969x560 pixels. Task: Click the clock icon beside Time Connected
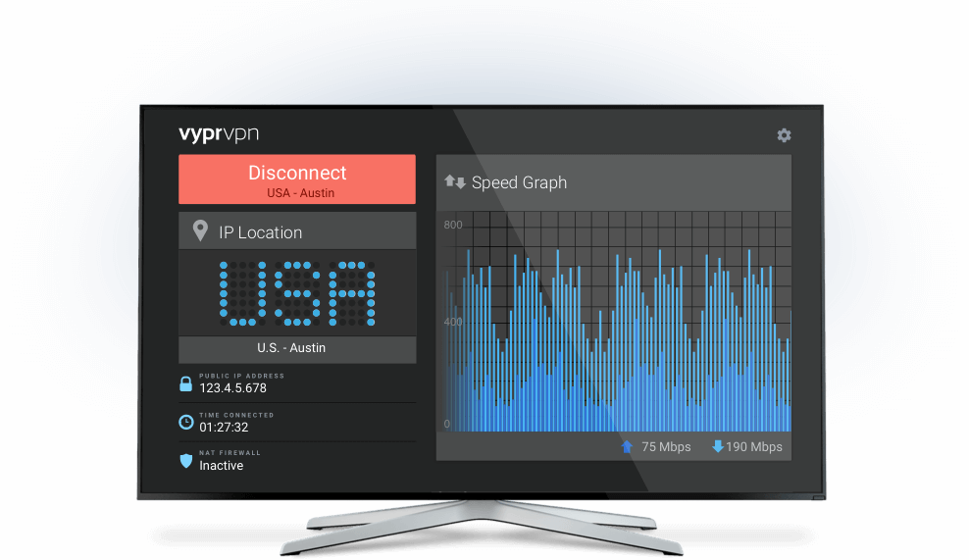click(x=186, y=422)
